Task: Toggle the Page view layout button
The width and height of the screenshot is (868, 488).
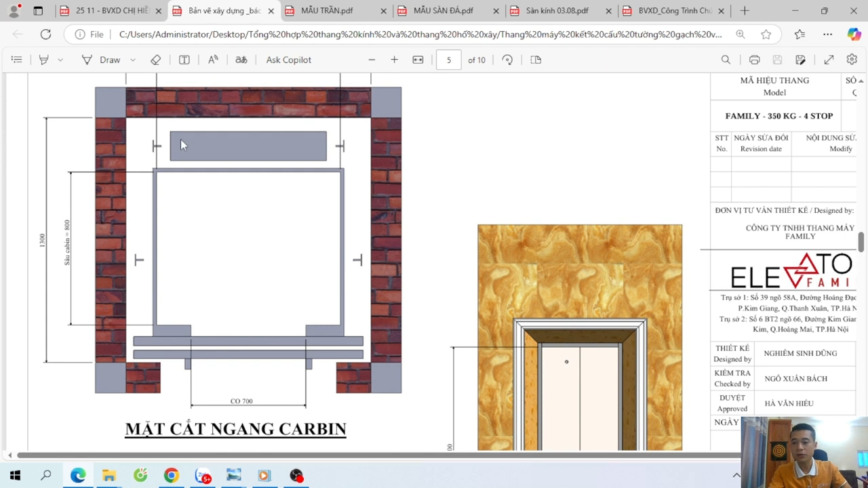Action: (x=536, y=60)
